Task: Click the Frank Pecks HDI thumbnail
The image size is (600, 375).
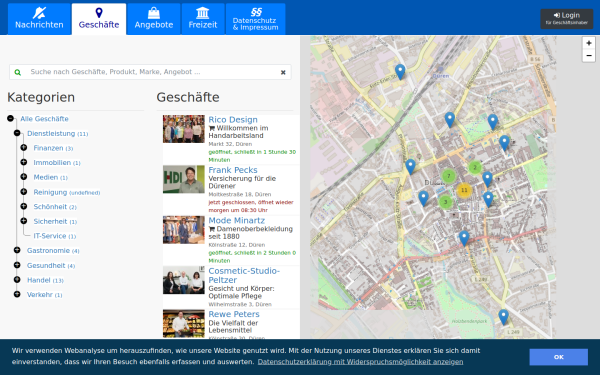Action: 184,179
